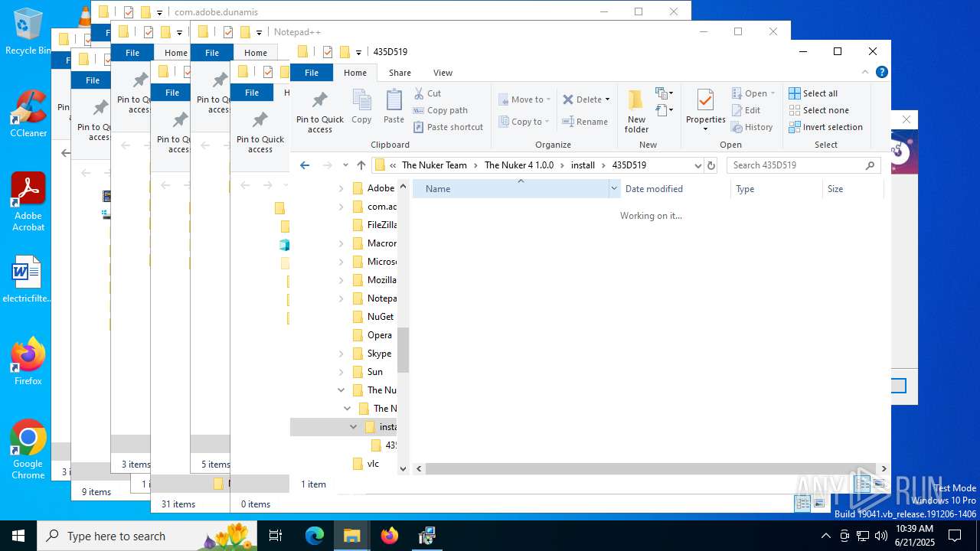The width and height of the screenshot is (980, 551).
Task: Click Paste shortcut in the ribbon
Action: [x=448, y=127]
